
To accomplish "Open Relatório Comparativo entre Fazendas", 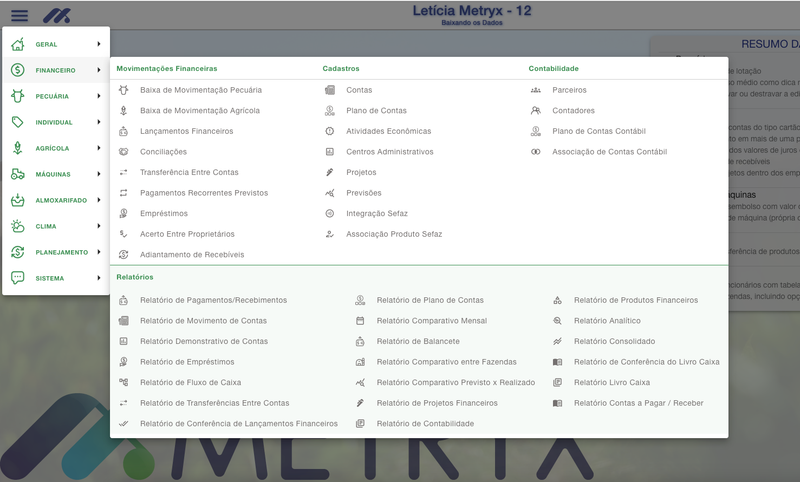I will point(446,362).
